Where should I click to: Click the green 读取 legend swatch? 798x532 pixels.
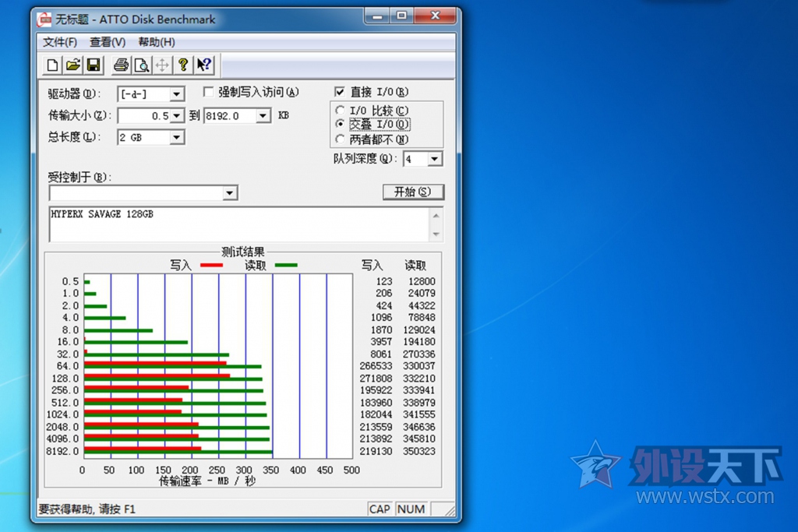click(x=286, y=265)
